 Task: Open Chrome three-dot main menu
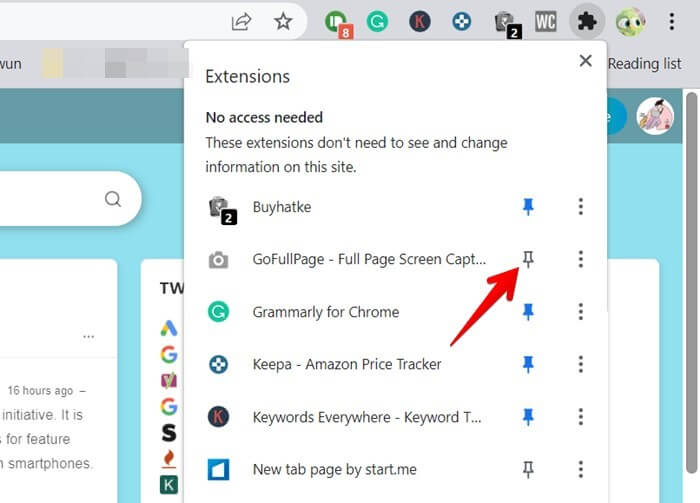(x=671, y=21)
